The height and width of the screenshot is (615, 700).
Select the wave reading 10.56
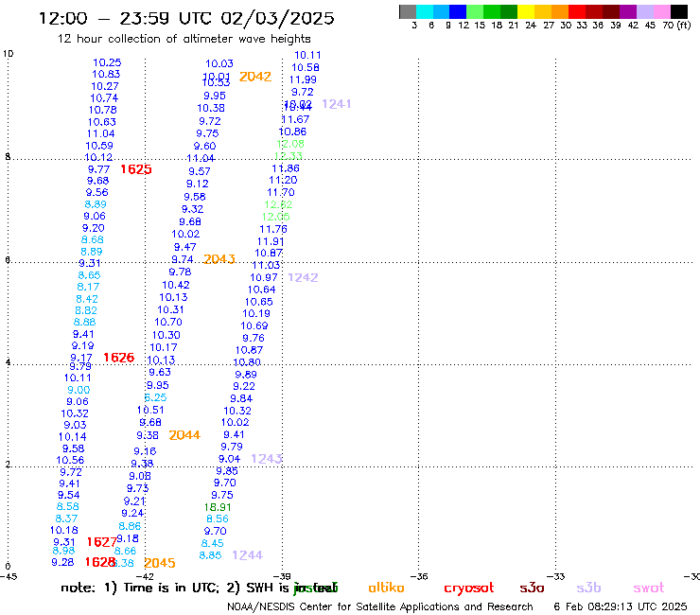point(70,460)
